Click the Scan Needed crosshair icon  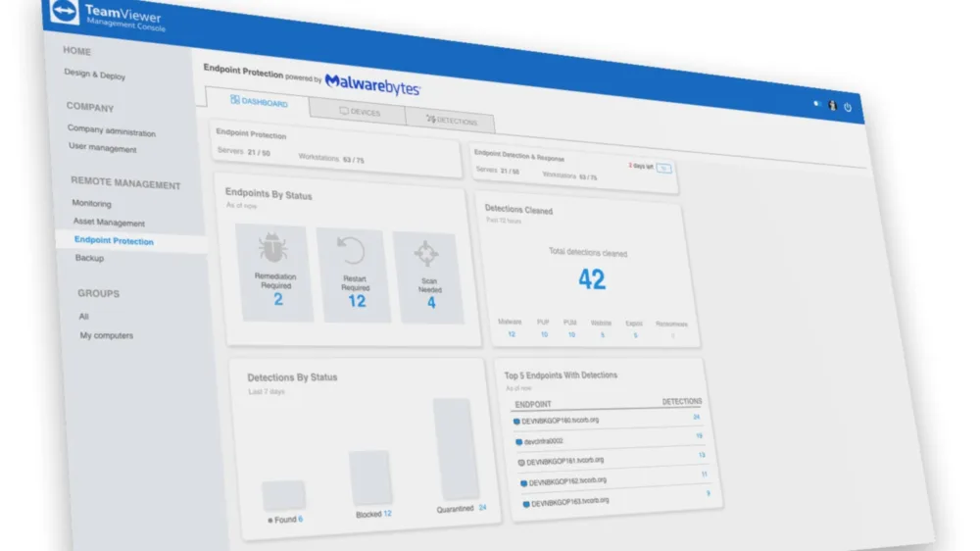coord(426,253)
